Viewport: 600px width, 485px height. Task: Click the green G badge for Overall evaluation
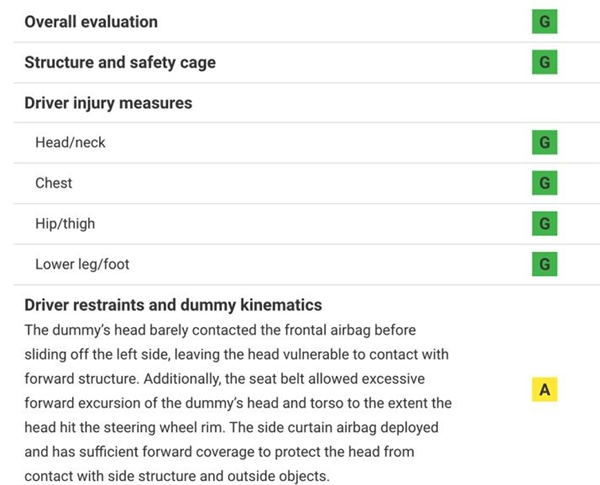click(544, 21)
